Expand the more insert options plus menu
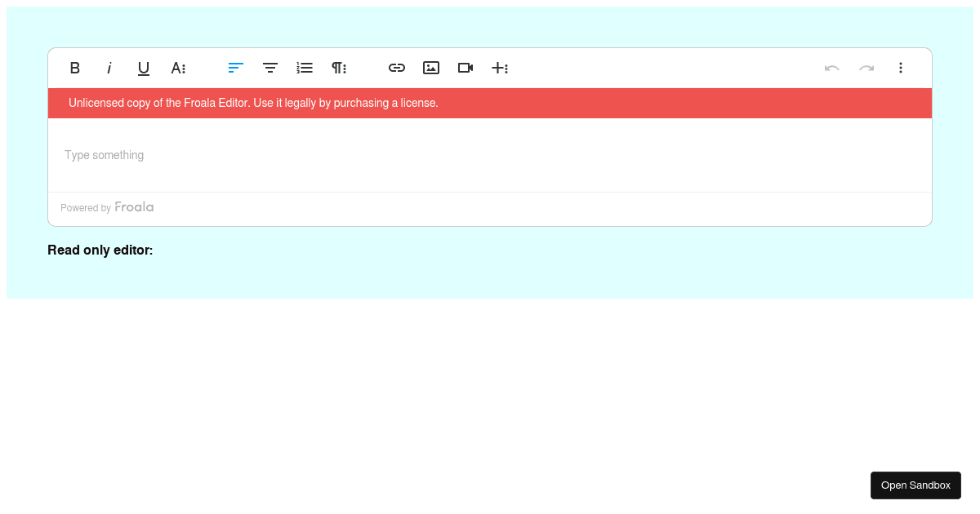Image resolution: width=980 pixels, height=514 pixels. [500, 68]
